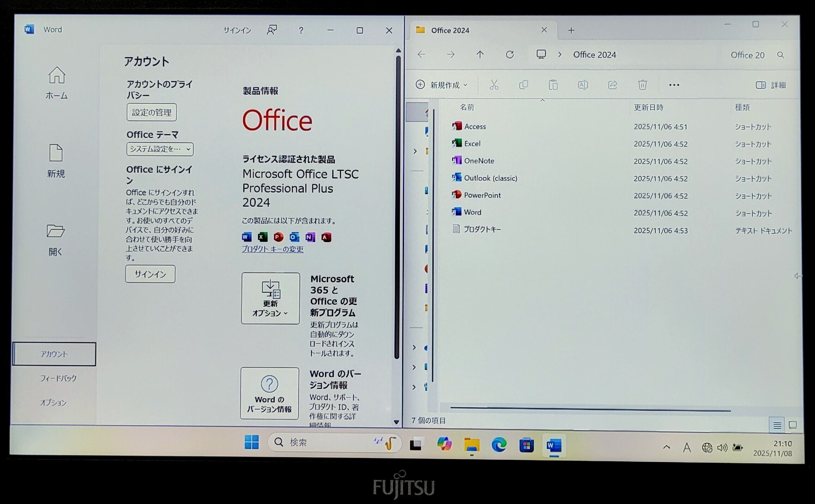Expand the Update Options (更新オプション) dropdown
The image size is (815, 504).
click(270, 298)
